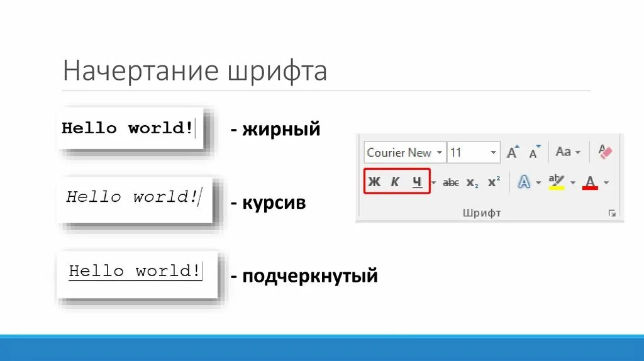Click the '- жирный' label
The image size is (644, 361).
(275, 130)
